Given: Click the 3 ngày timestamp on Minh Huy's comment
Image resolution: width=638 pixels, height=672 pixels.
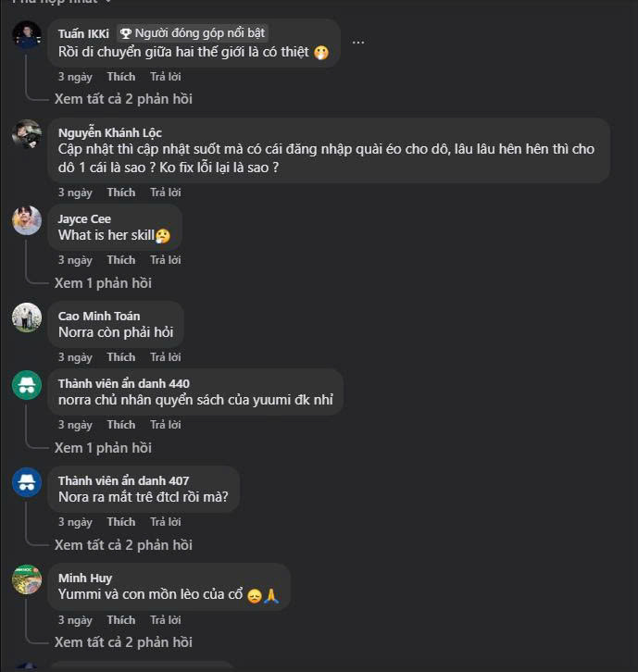Looking at the screenshot, I should point(75,620).
